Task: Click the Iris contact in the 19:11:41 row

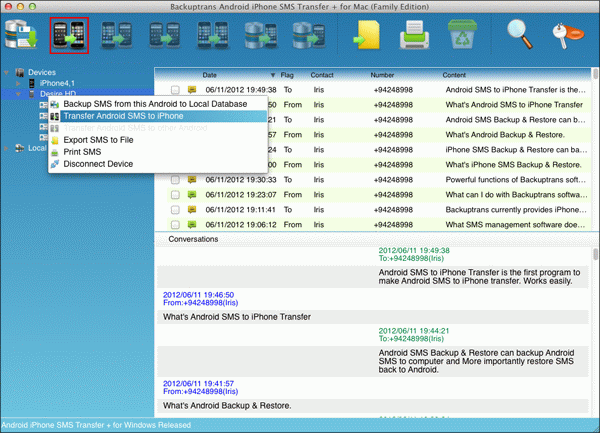Action: 319,210
